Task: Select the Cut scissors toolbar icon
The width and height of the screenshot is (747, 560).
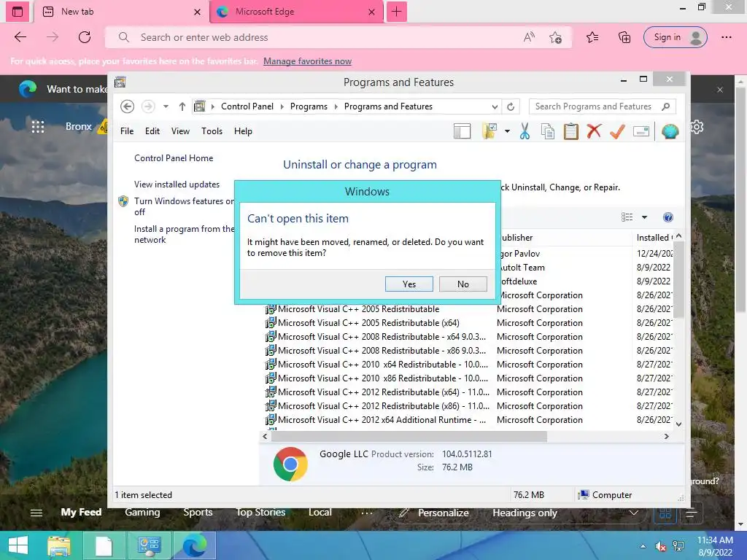Action: tap(525, 131)
